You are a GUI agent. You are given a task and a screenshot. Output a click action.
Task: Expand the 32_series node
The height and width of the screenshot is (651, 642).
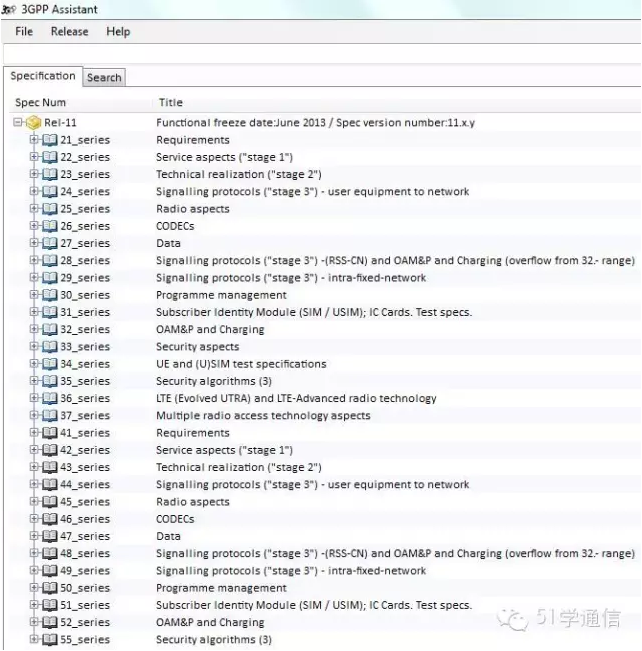pos(34,329)
